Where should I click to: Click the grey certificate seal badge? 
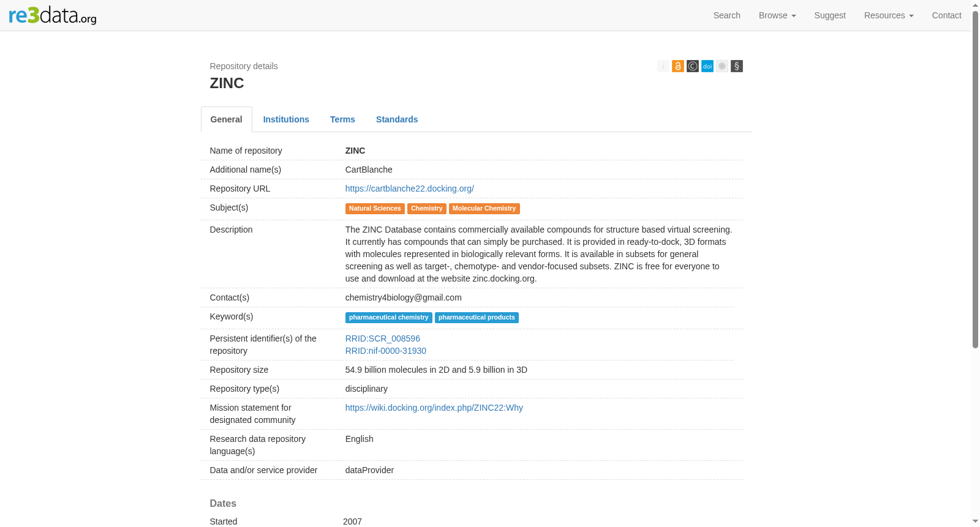[722, 66]
